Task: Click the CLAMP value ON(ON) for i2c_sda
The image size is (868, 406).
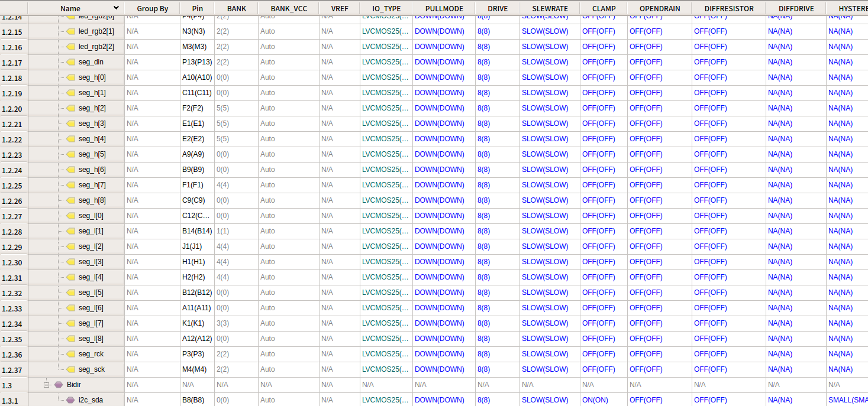Action: tap(596, 400)
